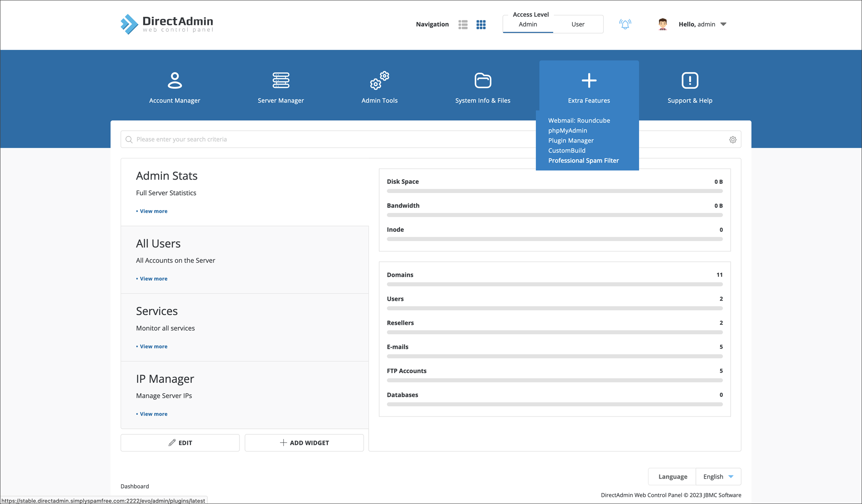The image size is (862, 504).
Task: Open Plugin Manager menu entry
Action: (x=571, y=140)
